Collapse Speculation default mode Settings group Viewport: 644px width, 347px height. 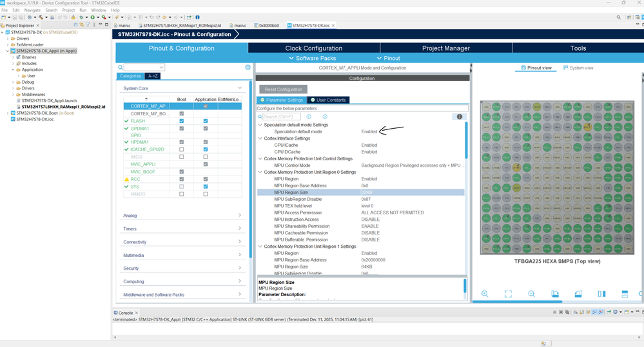tap(260, 125)
